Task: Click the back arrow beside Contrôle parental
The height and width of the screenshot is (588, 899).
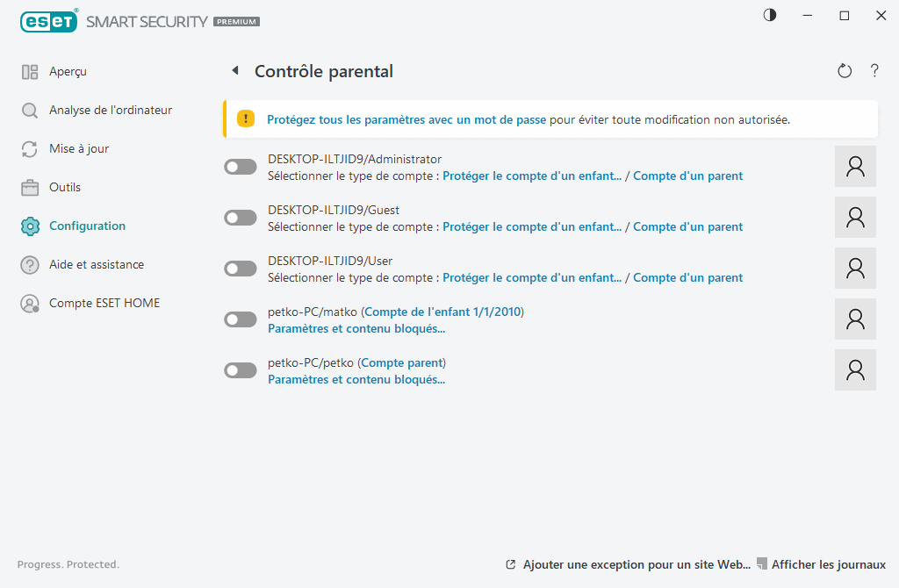Action: point(234,71)
